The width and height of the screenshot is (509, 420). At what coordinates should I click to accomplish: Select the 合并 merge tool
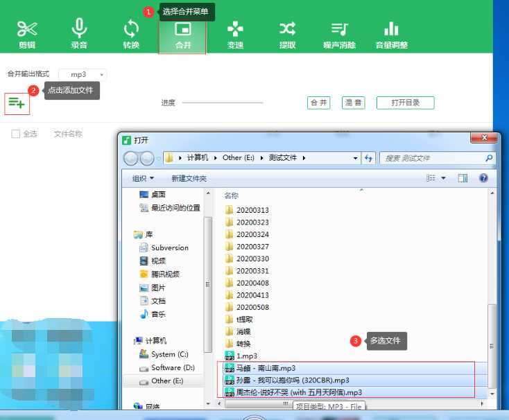tap(183, 33)
